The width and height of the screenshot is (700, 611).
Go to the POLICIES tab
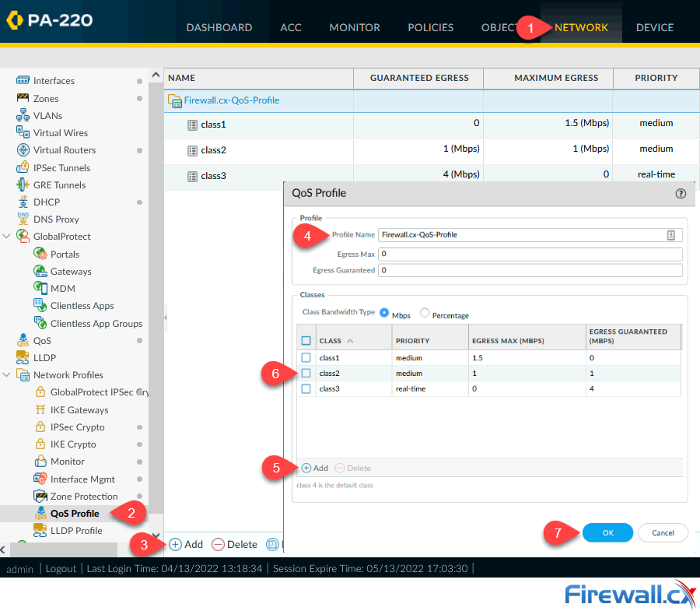click(430, 28)
